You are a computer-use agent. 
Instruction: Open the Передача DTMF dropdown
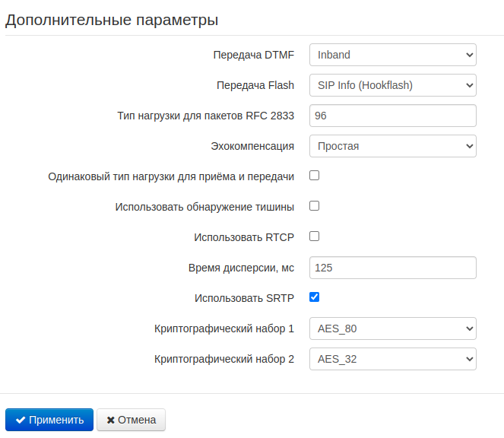[x=392, y=55]
